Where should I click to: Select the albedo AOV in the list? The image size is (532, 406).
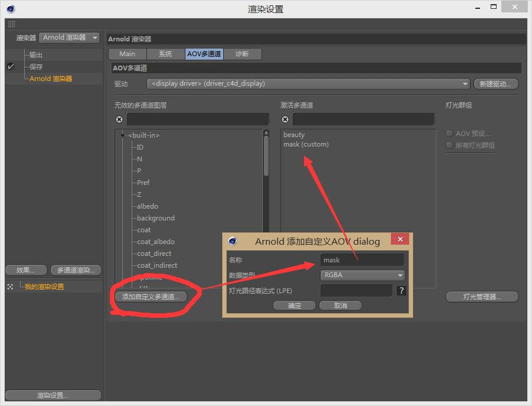click(148, 206)
